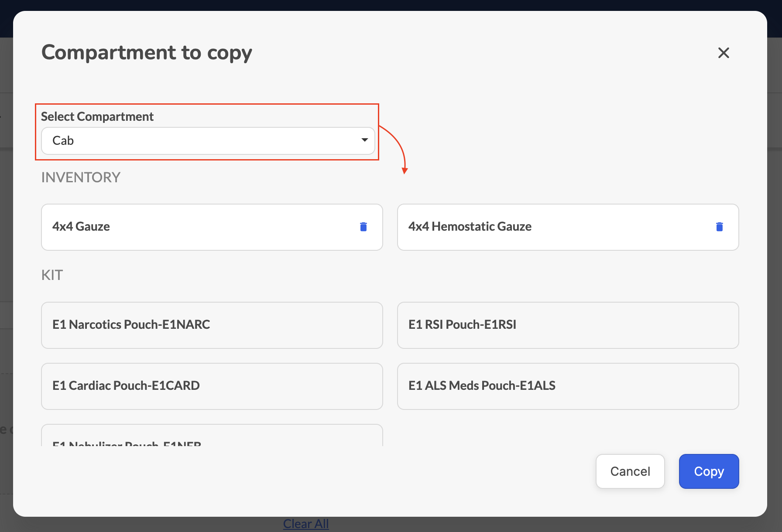782x532 pixels.
Task: Click the Copy button
Action: coord(709,471)
